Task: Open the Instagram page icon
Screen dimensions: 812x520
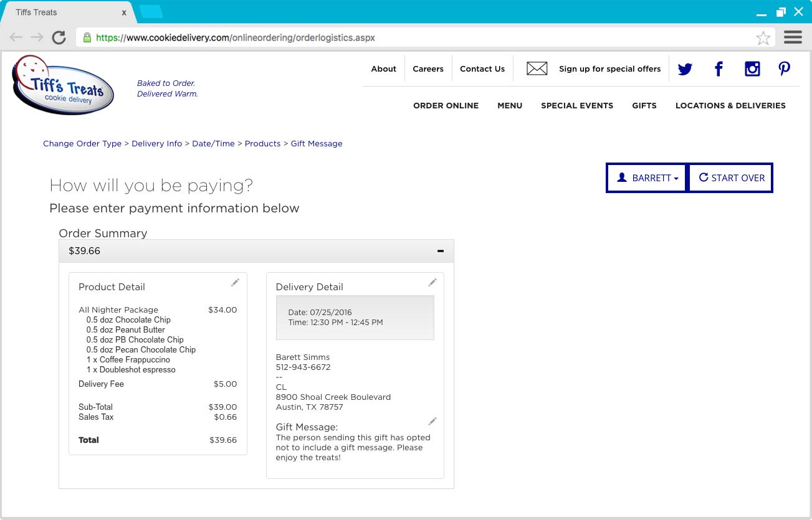Action: 752,69
